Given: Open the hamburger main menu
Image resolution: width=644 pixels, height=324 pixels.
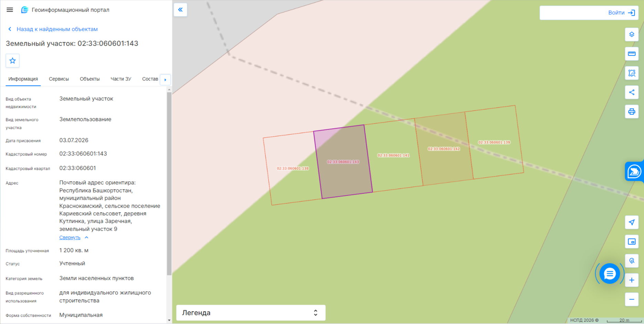Looking at the screenshot, I should click(10, 10).
